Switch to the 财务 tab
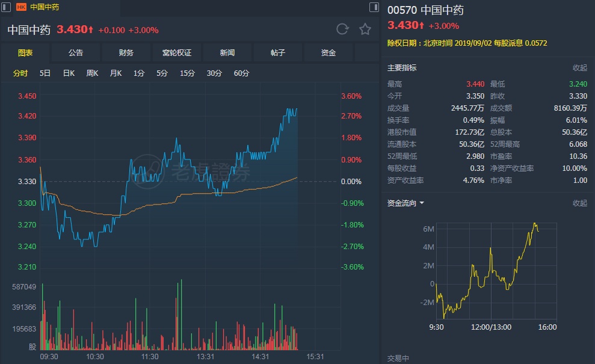This screenshot has width=595, height=364. click(126, 53)
